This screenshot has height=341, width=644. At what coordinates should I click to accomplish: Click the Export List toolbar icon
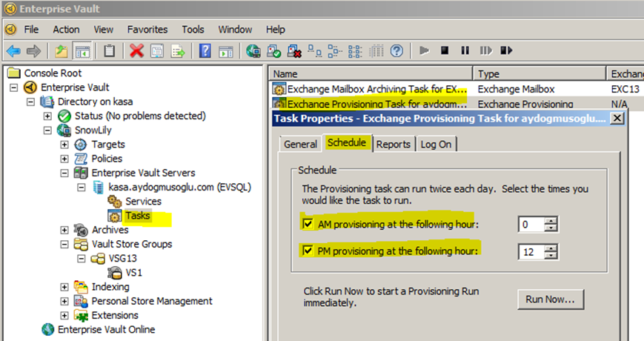[178, 51]
